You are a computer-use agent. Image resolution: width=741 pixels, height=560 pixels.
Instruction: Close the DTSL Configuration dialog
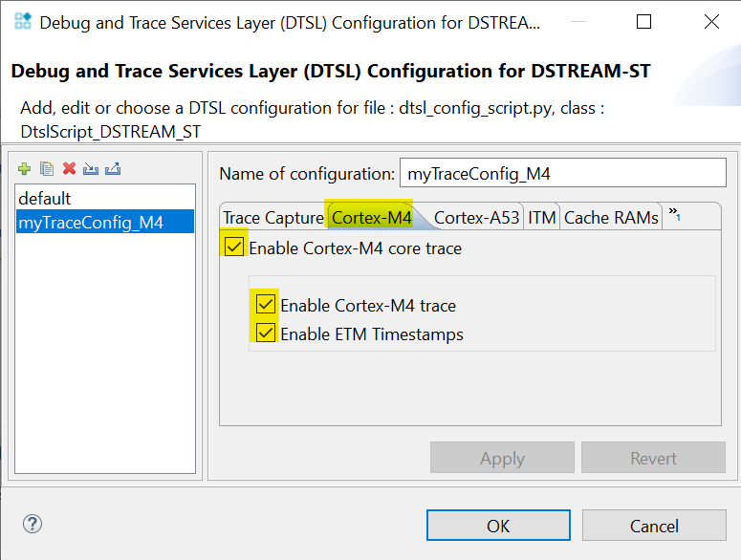(711, 22)
